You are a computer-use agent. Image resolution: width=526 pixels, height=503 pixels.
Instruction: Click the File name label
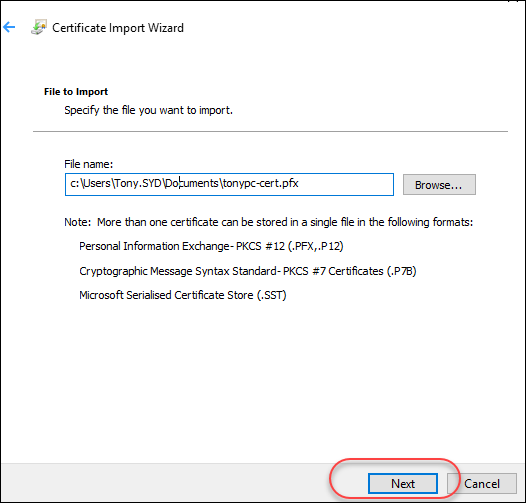tap(89, 164)
